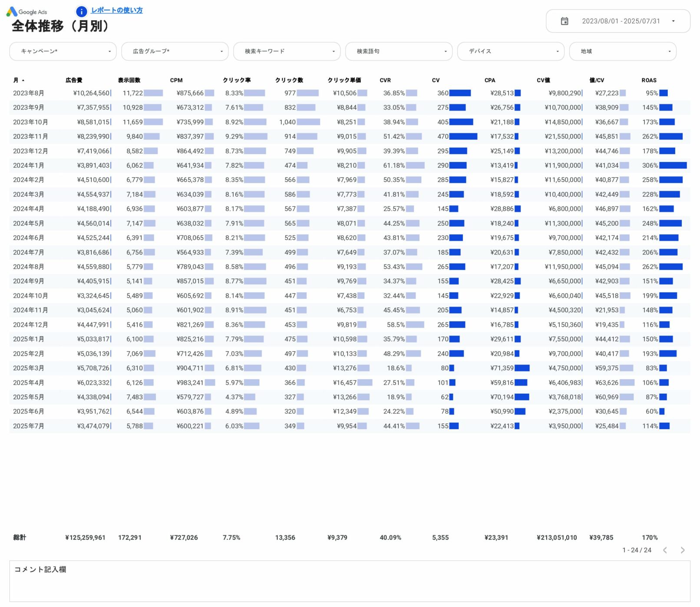Open the 地域 filter dropdown

pyautogui.click(x=622, y=51)
